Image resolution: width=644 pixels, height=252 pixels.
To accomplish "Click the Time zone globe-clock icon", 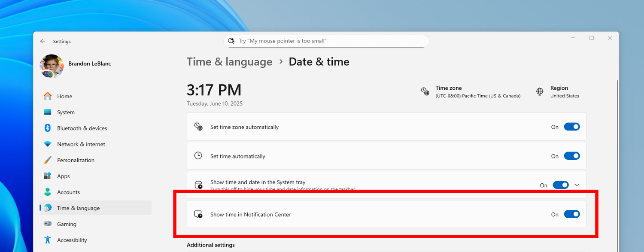I will point(425,91).
